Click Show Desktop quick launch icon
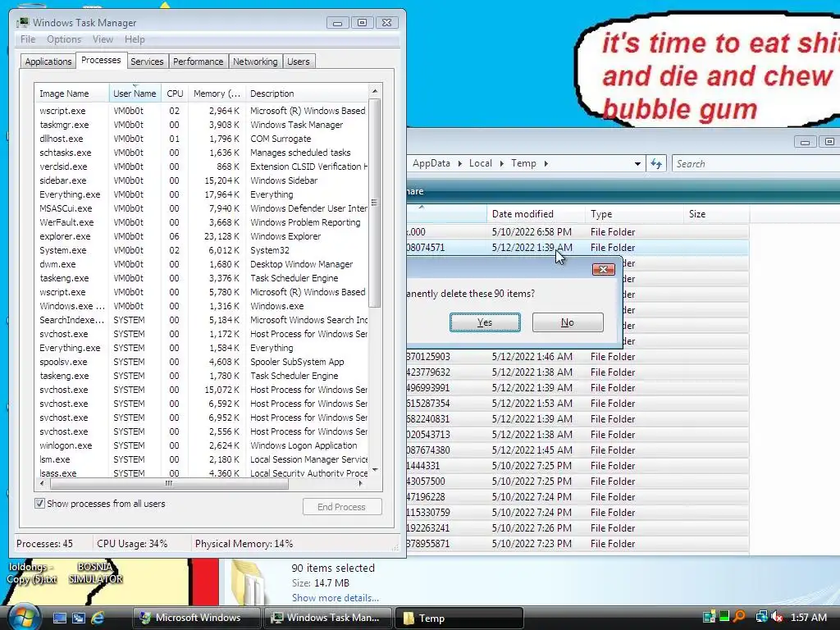 [x=59, y=618]
